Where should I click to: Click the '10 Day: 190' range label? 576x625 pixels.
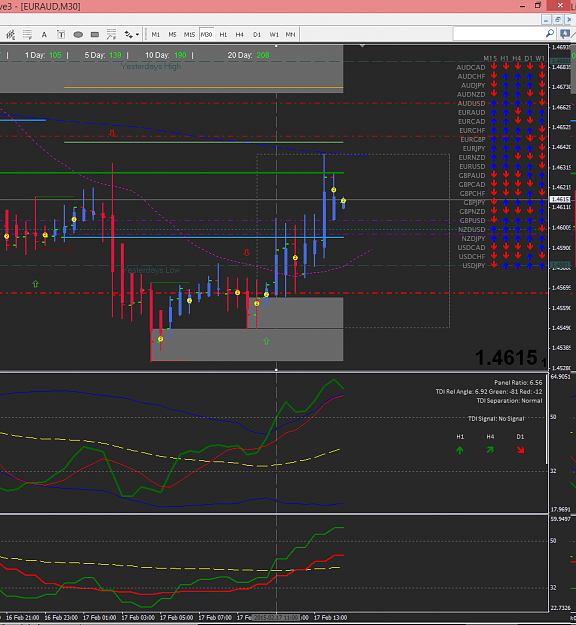[165, 55]
